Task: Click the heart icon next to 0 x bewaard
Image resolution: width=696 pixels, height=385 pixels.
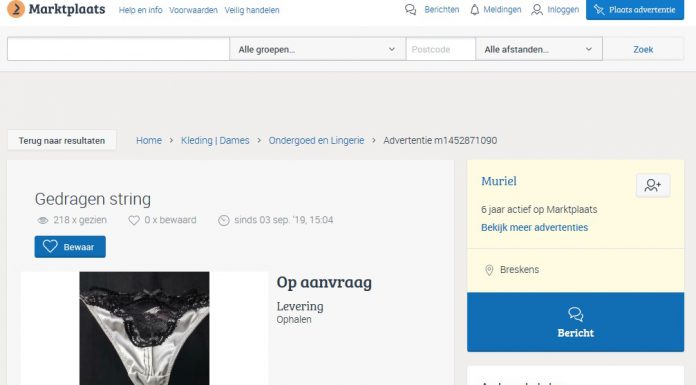Action: [134, 220]
